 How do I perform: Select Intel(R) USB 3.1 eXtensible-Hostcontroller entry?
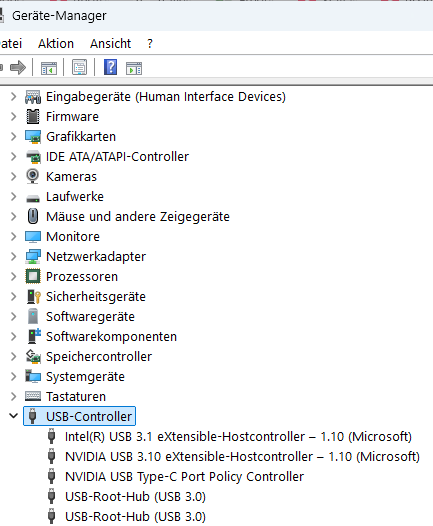pyautogui.click(x=238, y=436)
